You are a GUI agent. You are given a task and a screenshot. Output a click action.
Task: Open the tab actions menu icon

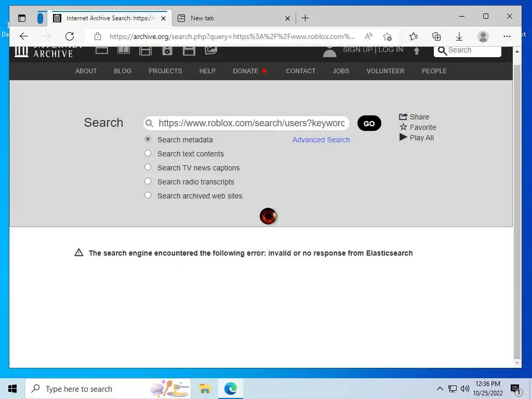(22, 18)
